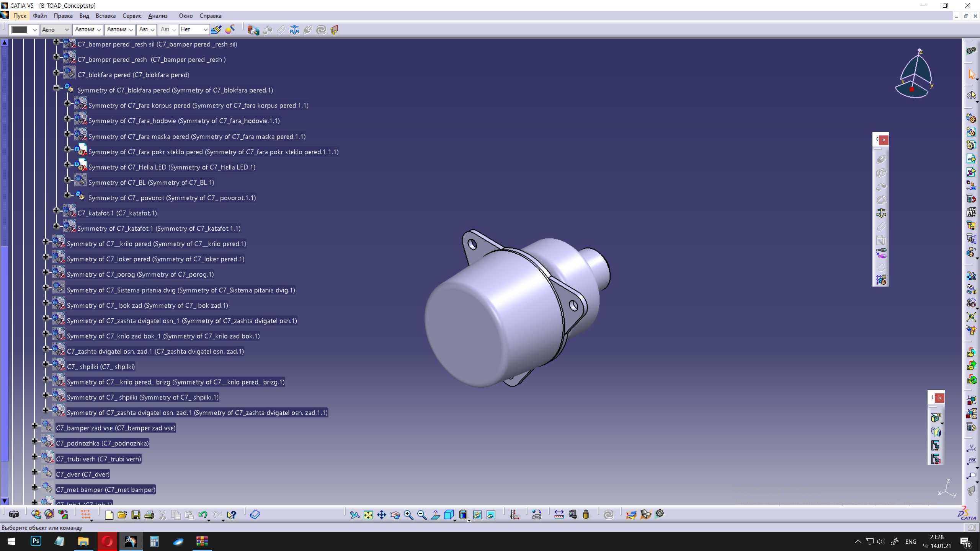The height and width of the screenshot is (551, 980).
Task: Select C7_trubi verh in the tree
Action: point(98,459)
